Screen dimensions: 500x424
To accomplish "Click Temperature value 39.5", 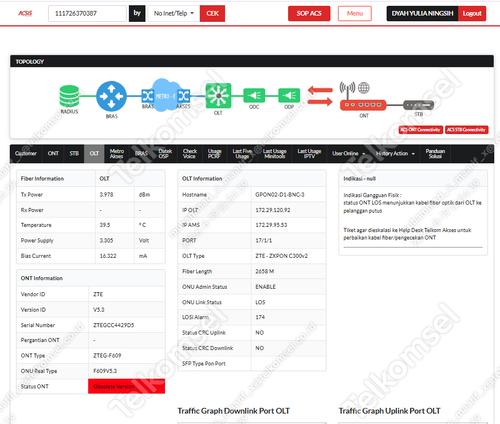I will pyautogui.click(x=105, y=225).
